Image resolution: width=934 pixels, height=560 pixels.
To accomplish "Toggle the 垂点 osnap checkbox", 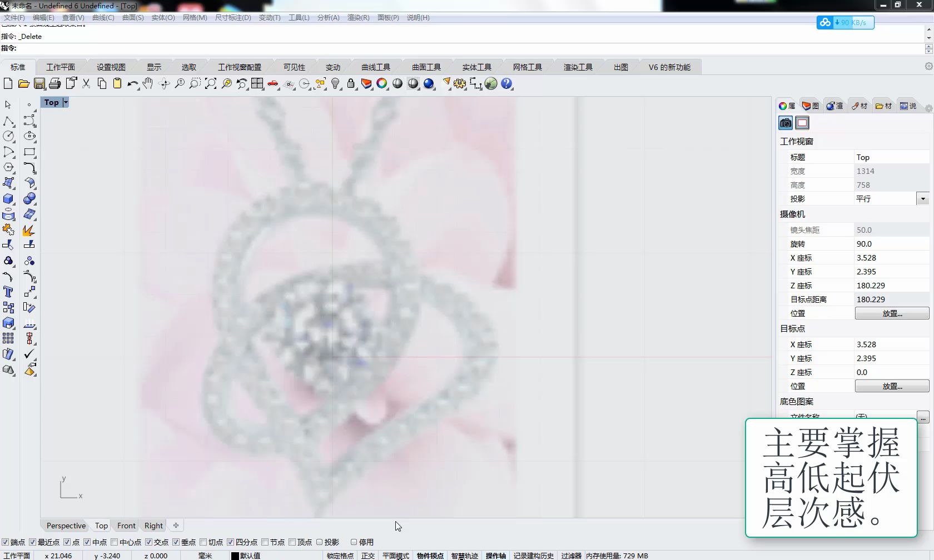I will tap(176, 542).
